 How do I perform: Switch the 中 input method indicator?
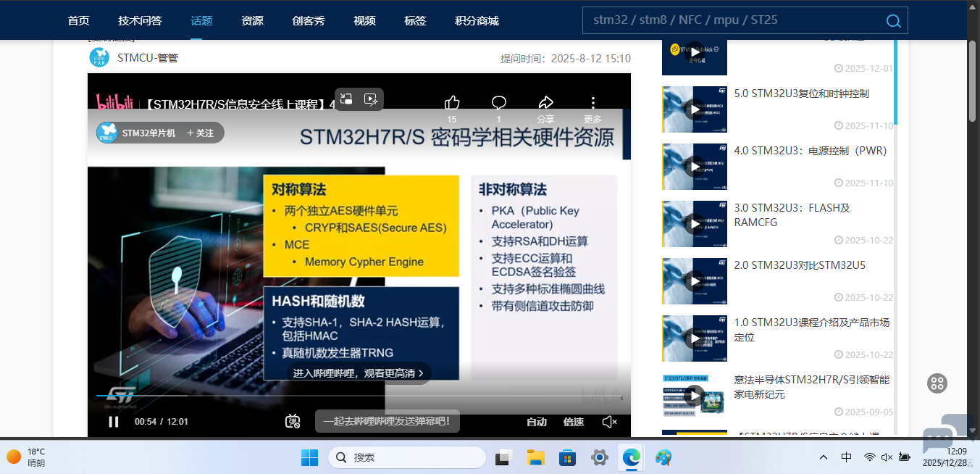pyautogui.click(x=847, y=457)
